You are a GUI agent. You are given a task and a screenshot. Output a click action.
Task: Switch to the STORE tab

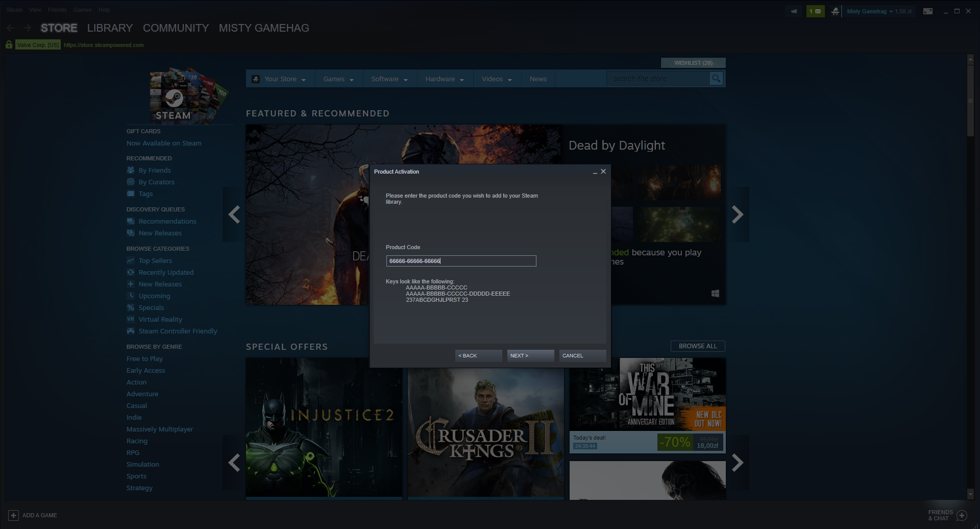(59, 28)
